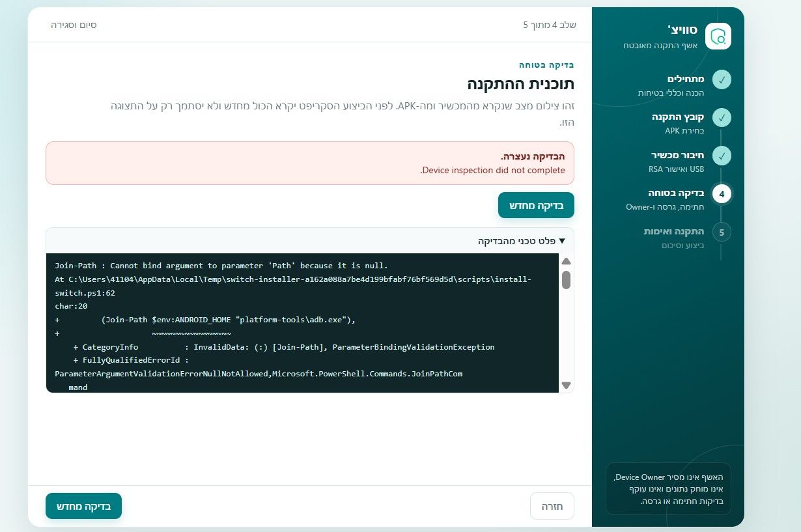801x532 pixels.
Task: Click the small teal 'בדיקה בטוחה' label above title
Action: coord(546,64)
